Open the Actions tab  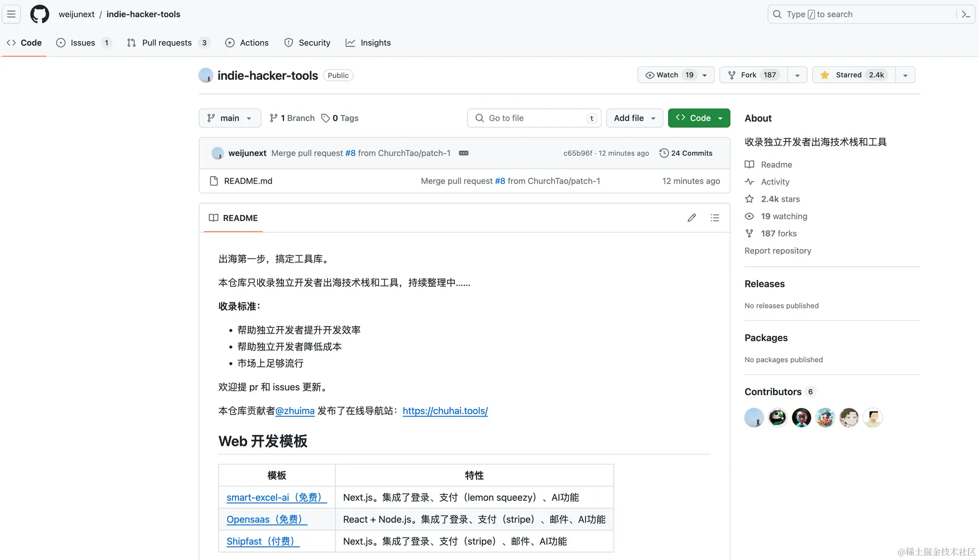coord(247,43)
